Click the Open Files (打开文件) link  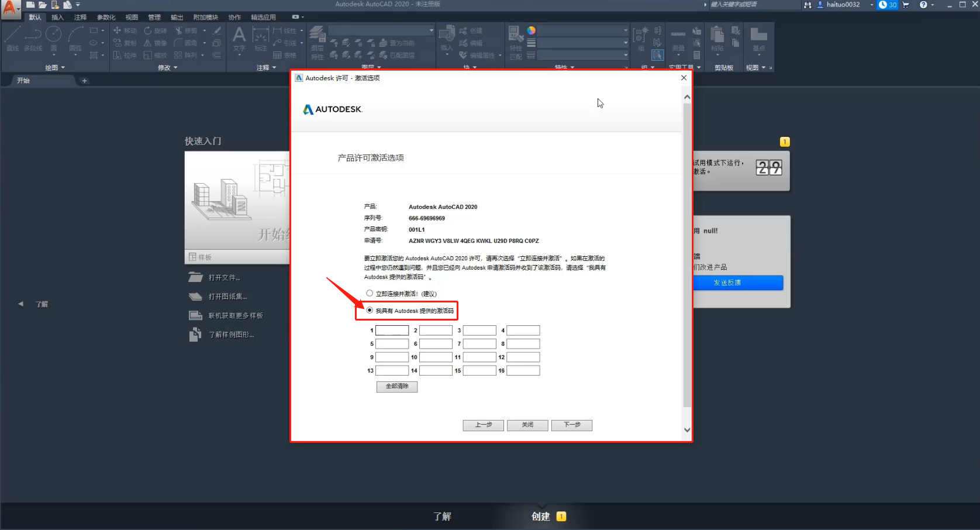point(224,277)
